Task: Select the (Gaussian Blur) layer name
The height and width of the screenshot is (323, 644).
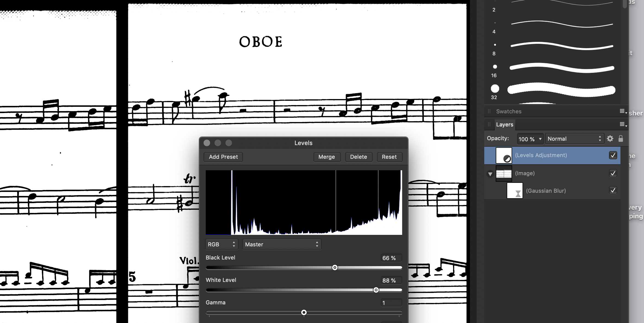Action: (x=546, y=191)
